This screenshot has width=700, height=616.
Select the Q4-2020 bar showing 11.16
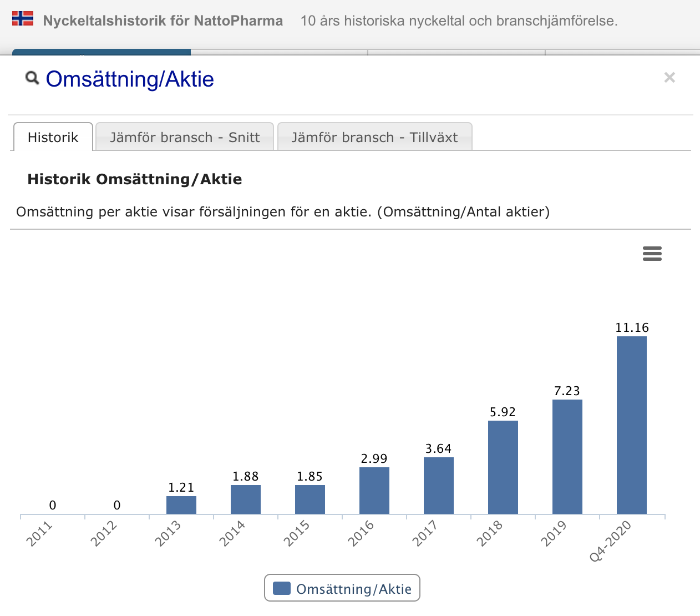point(632,425)
